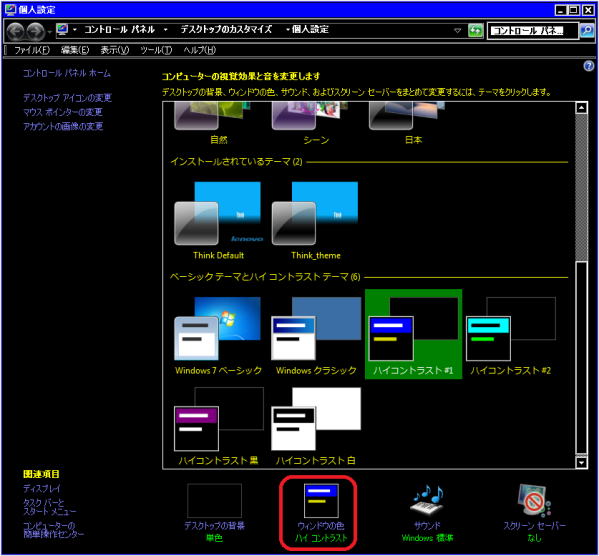This screenshot has width=599, height=556.
Task: Click the デスクトップのカスタマイズ breadcrumb
Action: [x=226, y=29]
